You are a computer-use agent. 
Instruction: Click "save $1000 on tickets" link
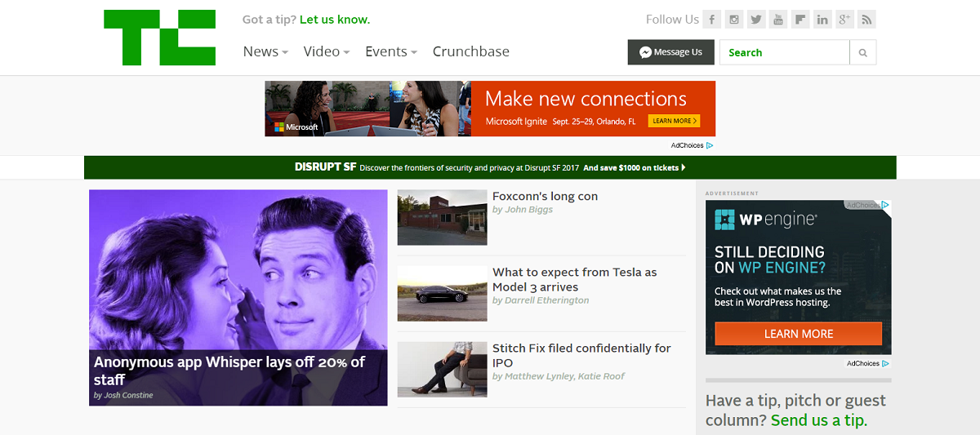[635, 167]
